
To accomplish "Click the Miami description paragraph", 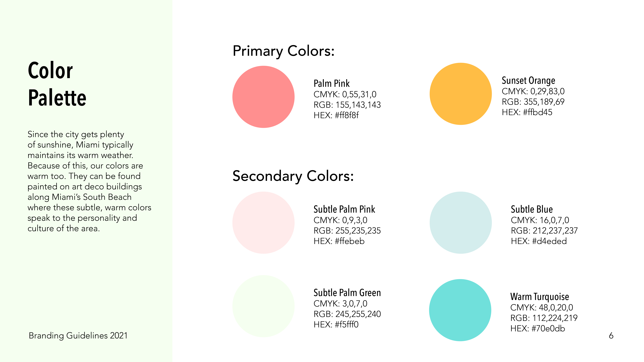I will [x=89, y=181].
